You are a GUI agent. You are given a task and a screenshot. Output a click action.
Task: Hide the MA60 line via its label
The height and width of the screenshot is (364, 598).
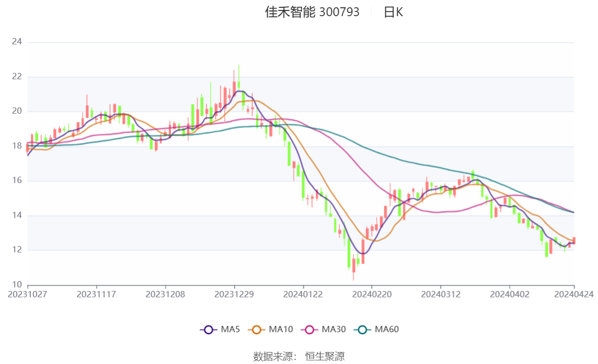click(387, 329)
